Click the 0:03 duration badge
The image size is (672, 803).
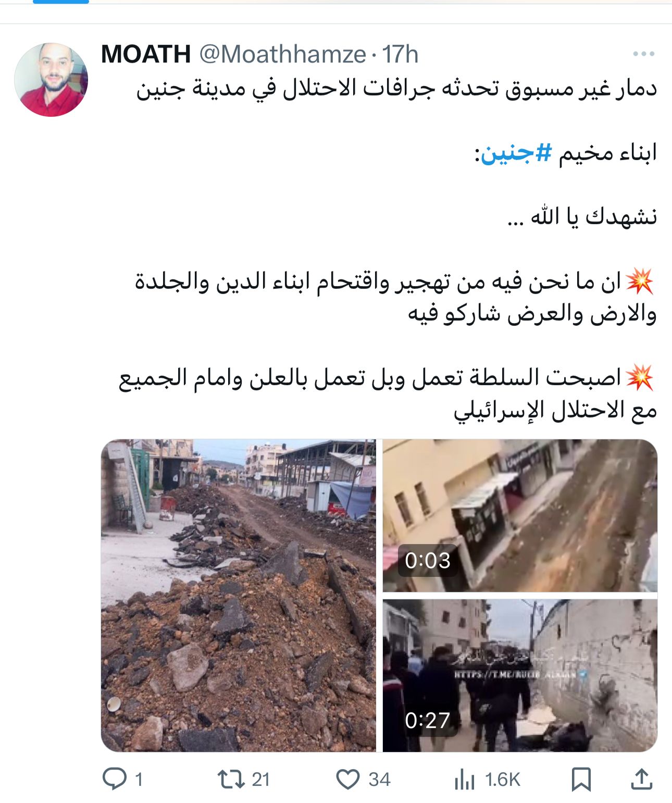pyautogui.click(x=428, y=561)
